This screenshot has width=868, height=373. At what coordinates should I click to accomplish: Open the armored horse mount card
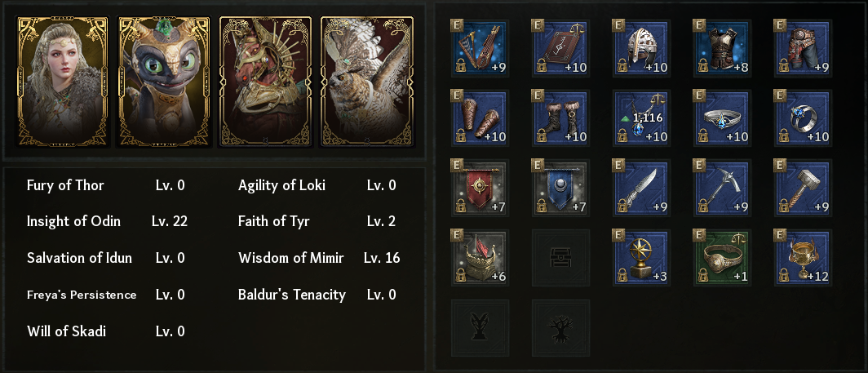tap(265, 82)
